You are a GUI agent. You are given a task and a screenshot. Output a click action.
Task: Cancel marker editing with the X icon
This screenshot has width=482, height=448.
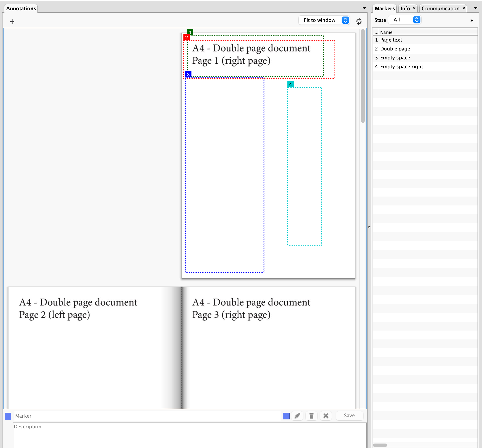pos(326,416)
